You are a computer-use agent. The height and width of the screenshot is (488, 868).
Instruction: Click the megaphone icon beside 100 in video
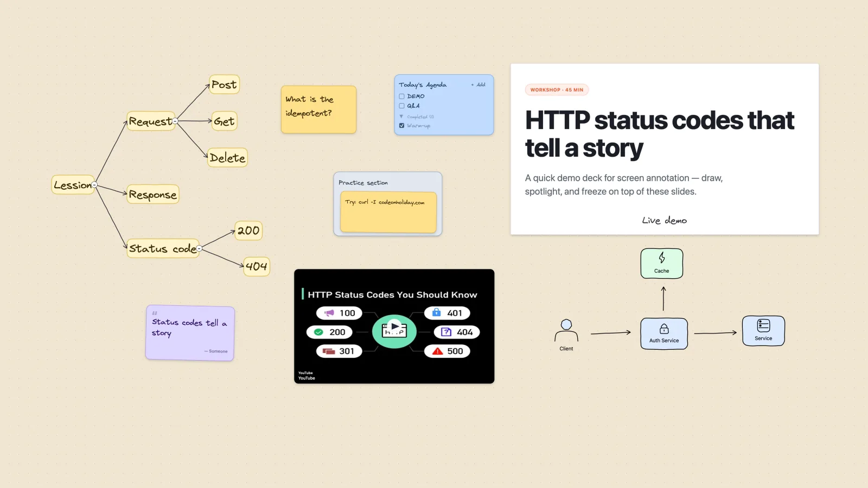(x=329, y=313)
